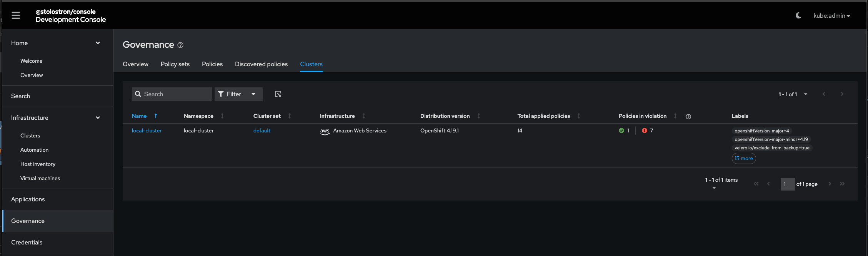Open Virtual machines in sidebar
The height and width of the screenshot is (256, 868).
[40, 178]
